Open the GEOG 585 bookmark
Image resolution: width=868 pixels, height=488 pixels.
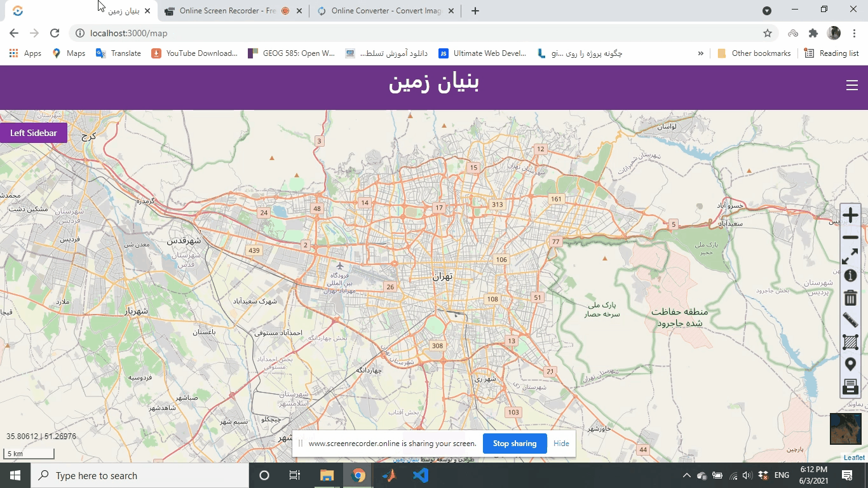tap(292, 53)
